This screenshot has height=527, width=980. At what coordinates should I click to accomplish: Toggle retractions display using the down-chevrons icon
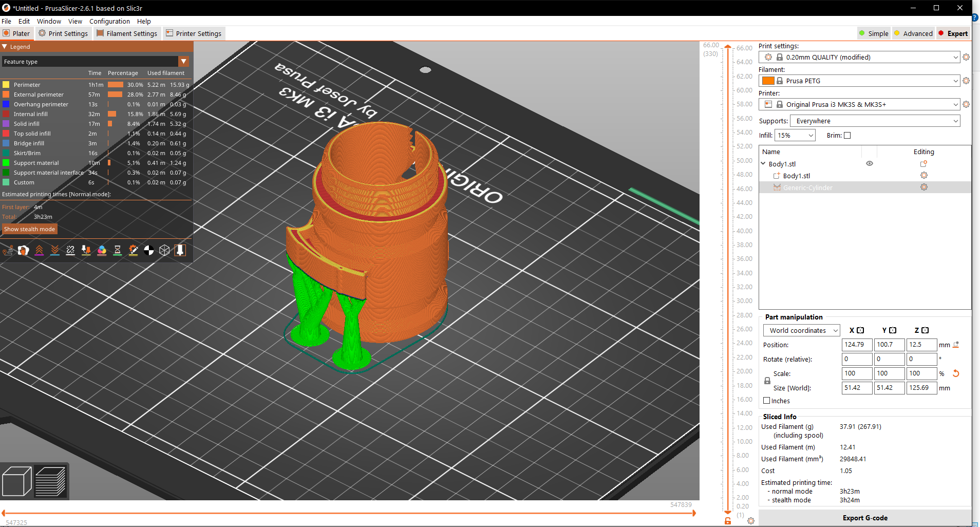coord(55,250)
